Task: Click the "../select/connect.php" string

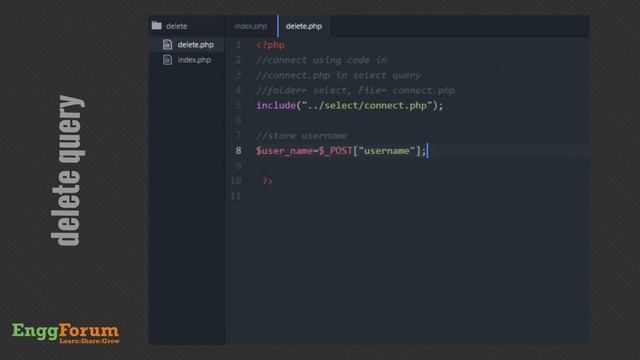Action: click(367, 105)
